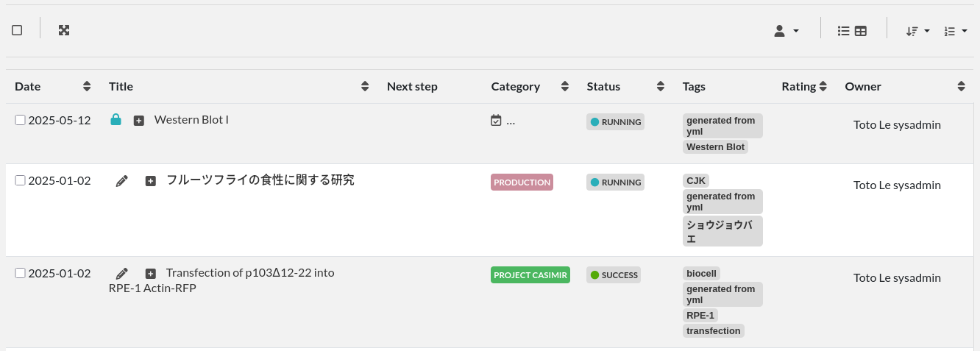Click the green PROJECT CASIMIR category badge
The width and height of the screenshot is (980, 351).
coord(530,274)
